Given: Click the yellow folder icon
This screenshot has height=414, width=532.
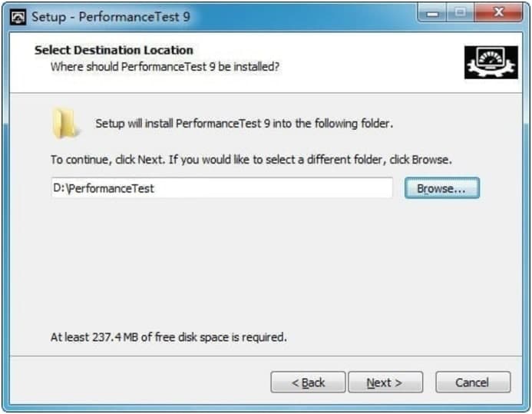Looking at the screenshot, I should coord(64,123).
